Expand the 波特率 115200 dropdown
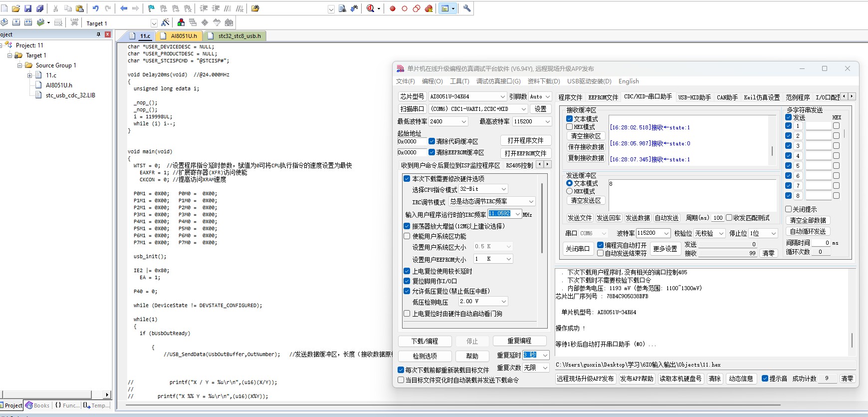 click(x=666, y=233)
